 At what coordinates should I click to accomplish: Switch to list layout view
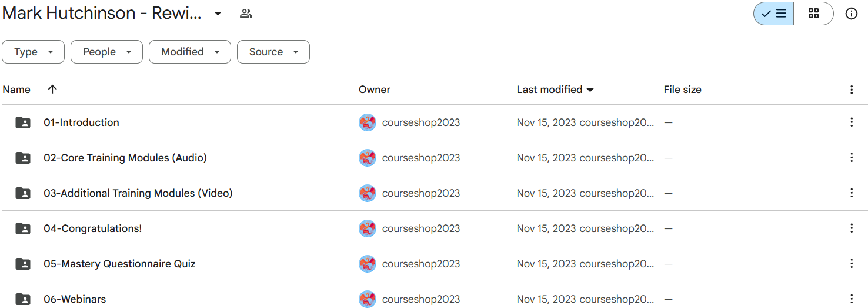tap(773, 14)
